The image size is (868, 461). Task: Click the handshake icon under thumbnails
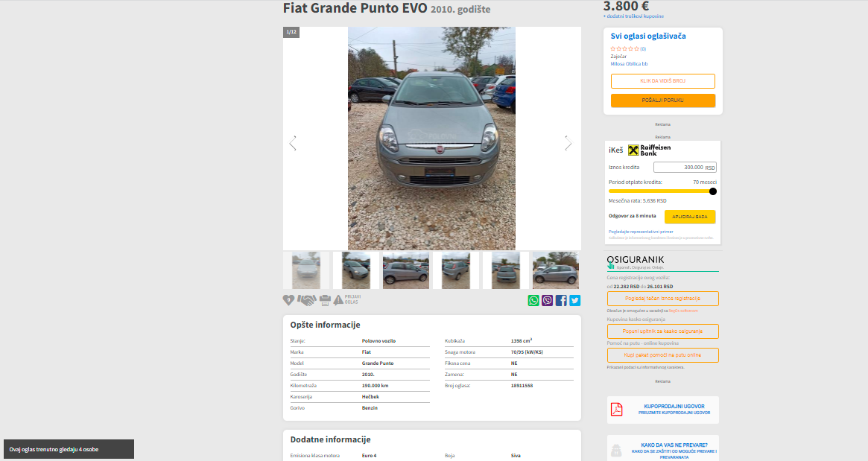coord(307,300)
